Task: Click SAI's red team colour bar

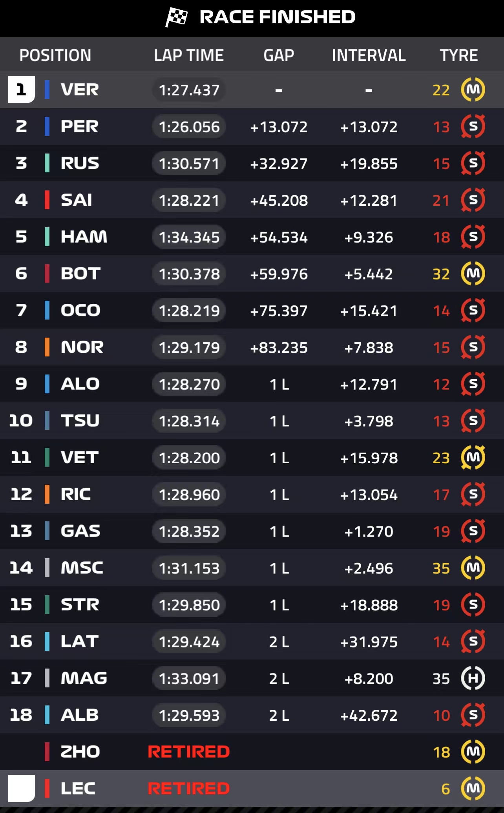Action: click(47, 200)
